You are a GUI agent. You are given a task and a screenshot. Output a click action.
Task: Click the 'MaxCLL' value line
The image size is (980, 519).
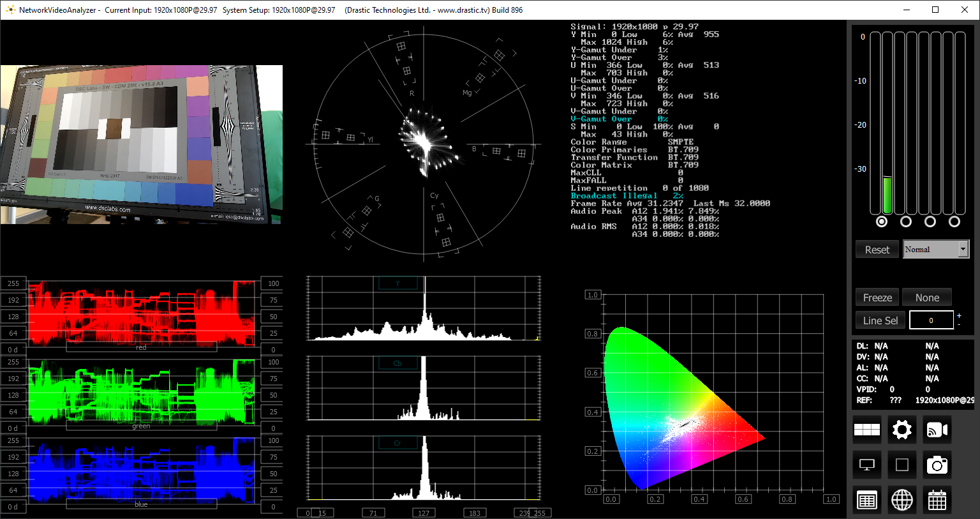point(627,172)
